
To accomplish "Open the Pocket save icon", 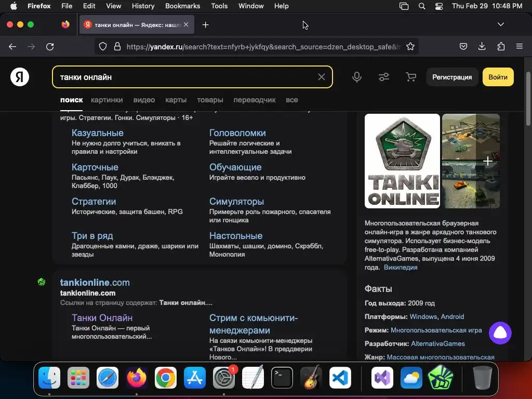I will click(x=463, y=46).
